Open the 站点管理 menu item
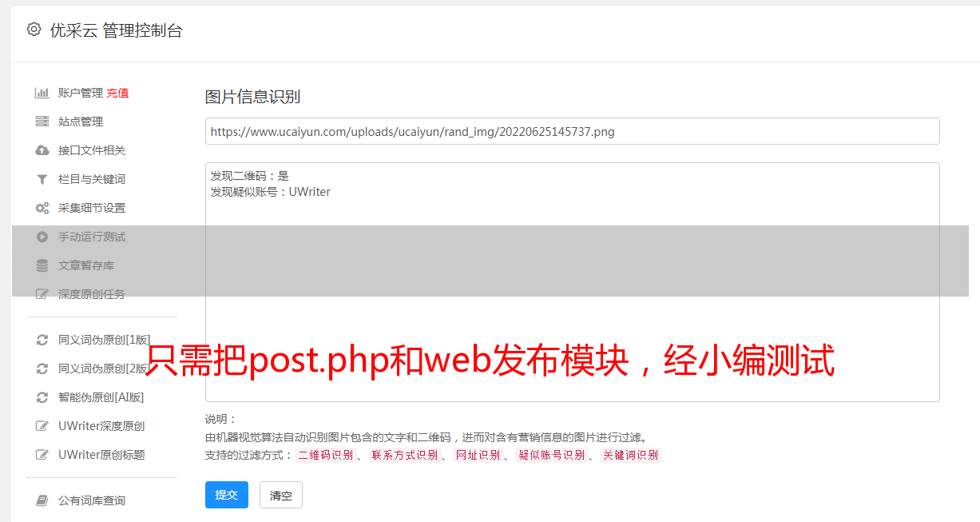980x522 pixels. pos(81,122)
